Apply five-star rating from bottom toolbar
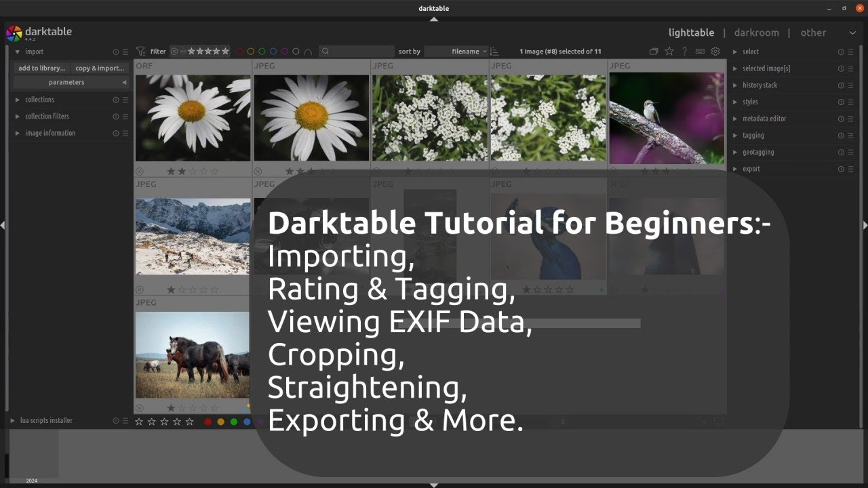 pyautogui.click(x=189, y=422)
